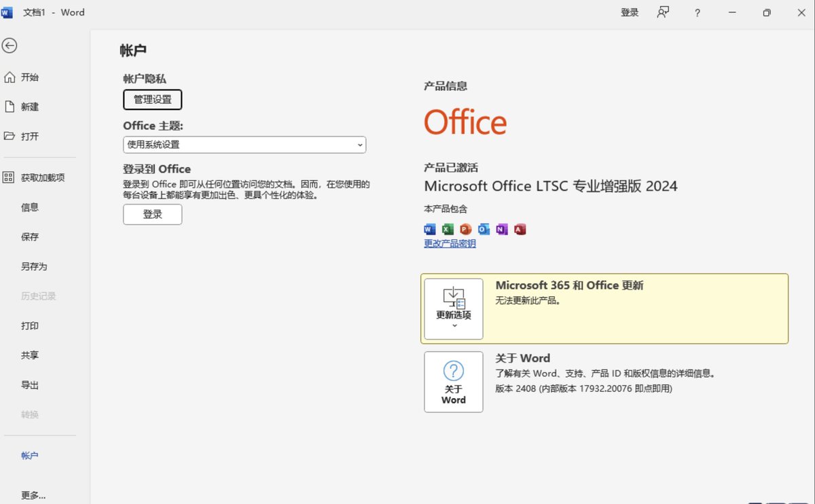This screenshot has width=815, height=504.
Task: Click the 打开 folder icon in the sidebar
Action: coord(10,136)
